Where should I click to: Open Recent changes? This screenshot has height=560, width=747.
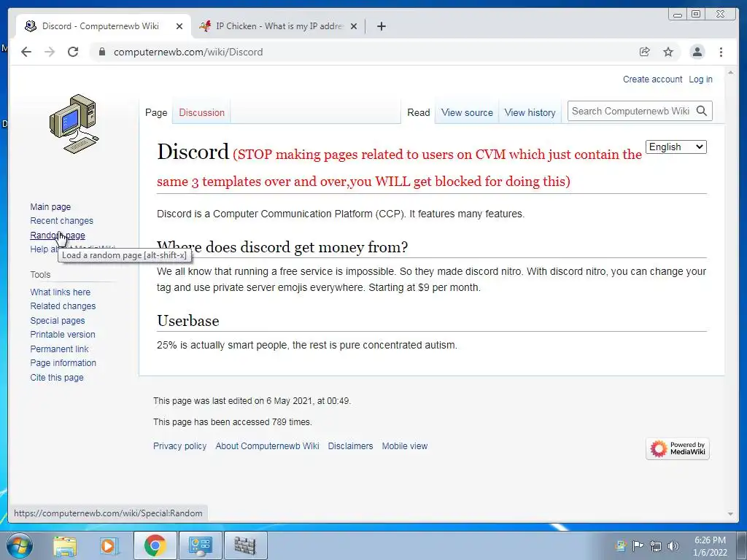point(61,220)
